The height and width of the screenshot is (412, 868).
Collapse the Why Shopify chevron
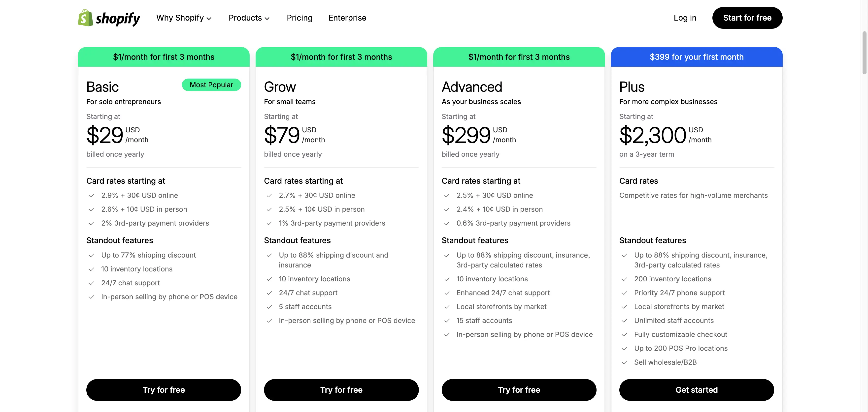209,18
